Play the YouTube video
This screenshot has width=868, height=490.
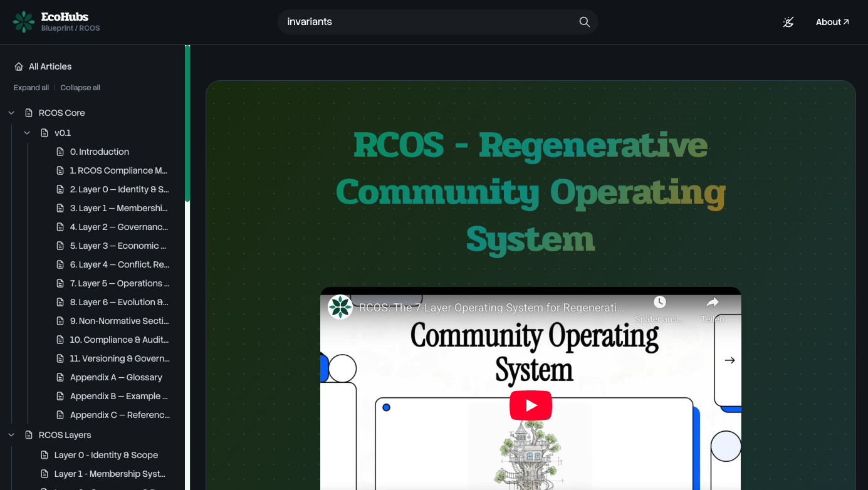pos(531,405)
